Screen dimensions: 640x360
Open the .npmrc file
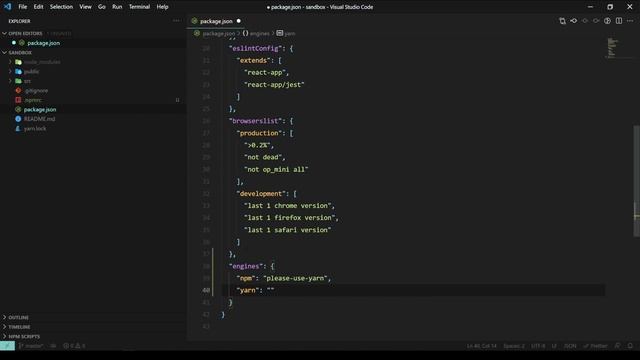coord(33,100)
